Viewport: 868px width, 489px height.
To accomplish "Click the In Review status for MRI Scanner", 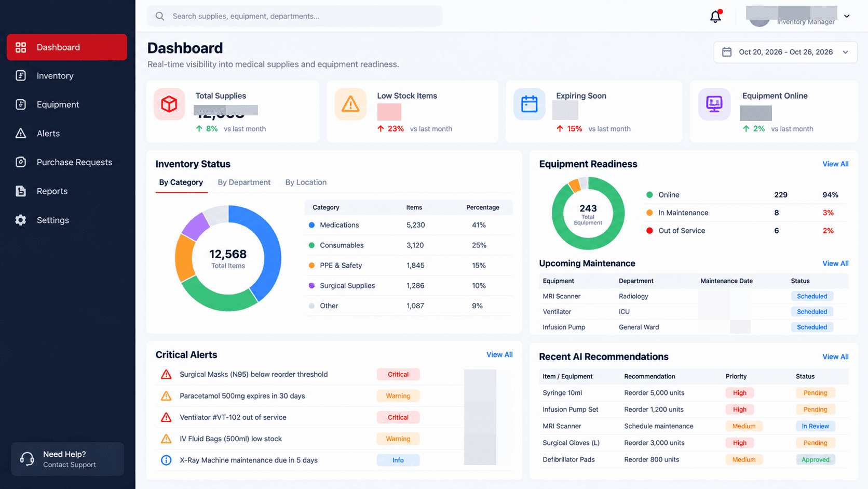I will pos(815,426).
